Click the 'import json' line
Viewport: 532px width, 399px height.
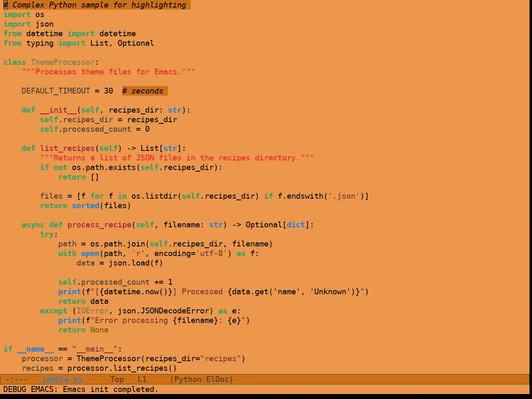coord(28,24)
